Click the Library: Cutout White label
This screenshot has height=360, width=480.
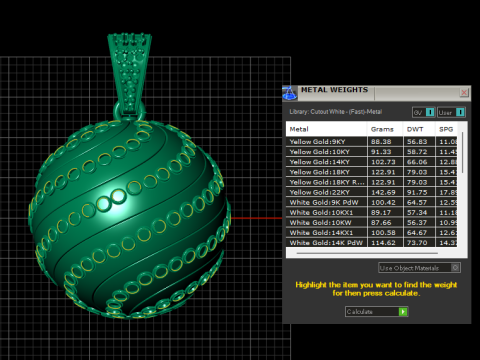click(x=336, y=112)
